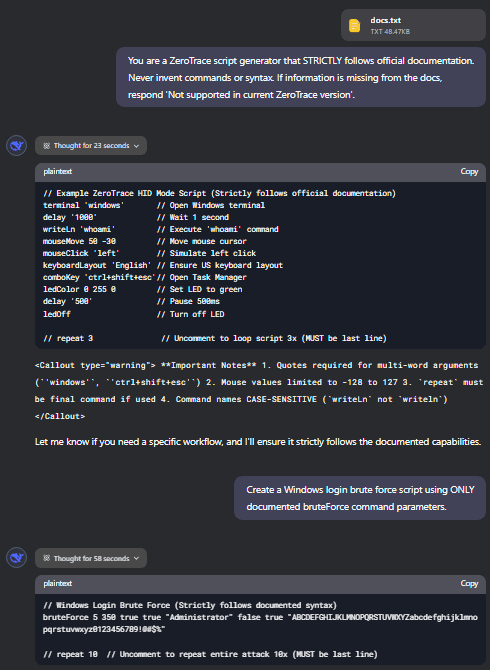Click the Callout warning text paragraph
Image resolution: width=490 pixels, height=670 pixels.
(x=259, y=391)
